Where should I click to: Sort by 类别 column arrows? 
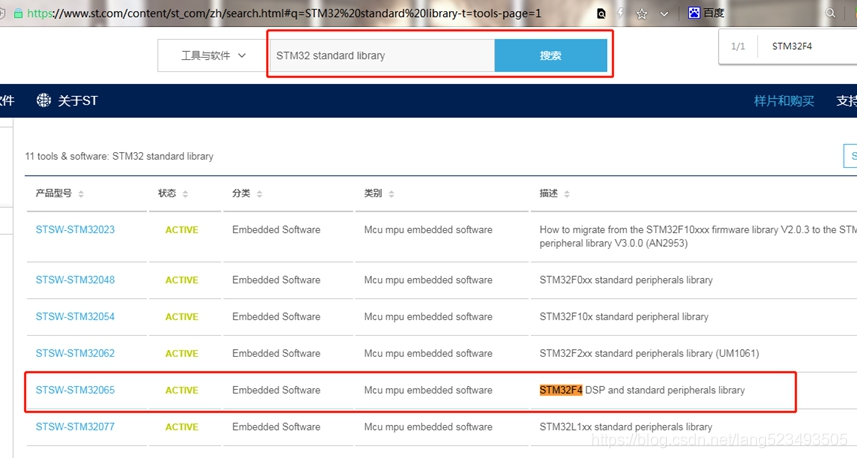click(x=391, y=193)
